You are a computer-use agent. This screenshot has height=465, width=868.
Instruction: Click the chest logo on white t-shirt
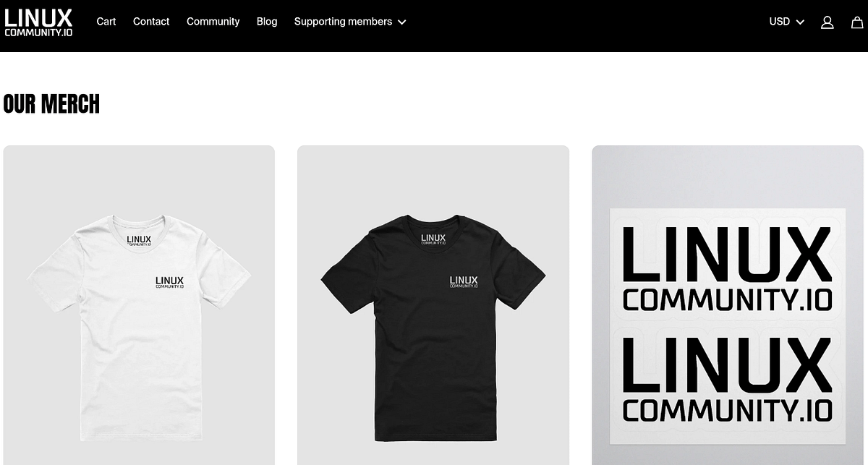[x=169, y=282]
